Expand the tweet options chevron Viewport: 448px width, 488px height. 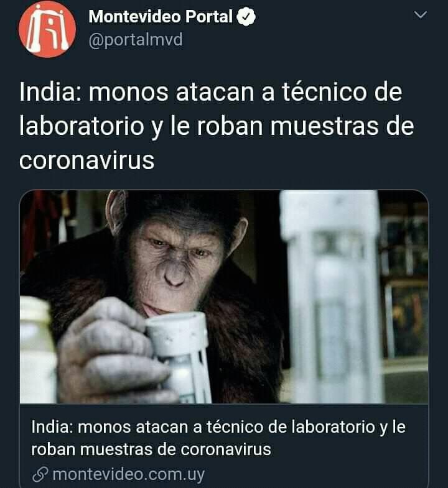coord(421,15)
